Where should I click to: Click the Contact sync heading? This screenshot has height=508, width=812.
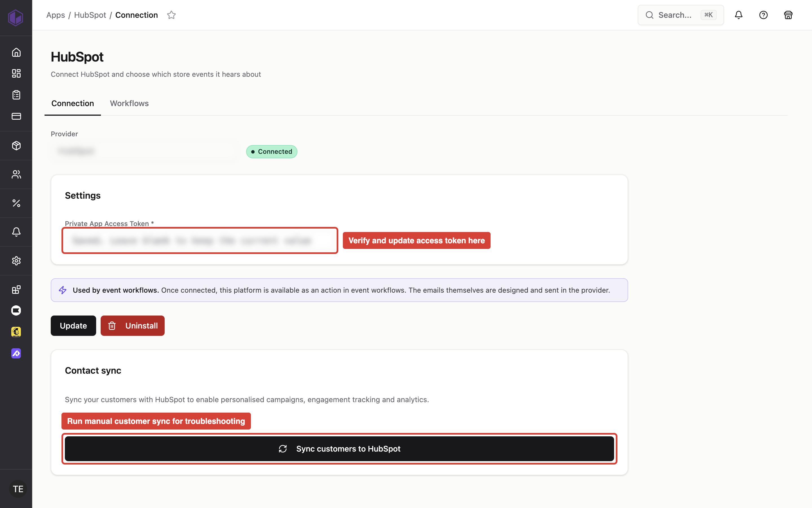coord(93,370)
